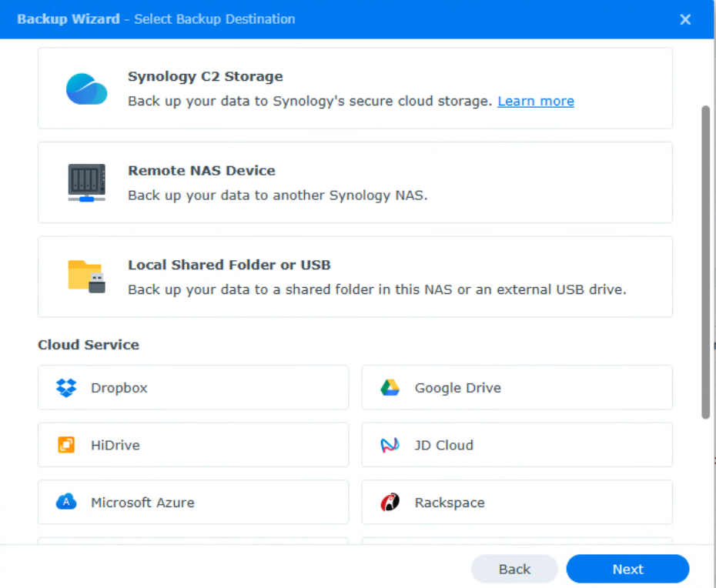Click the JD Cloud logo icon
The width and height of the screenshot is (716, 588).
coord(390,445)
